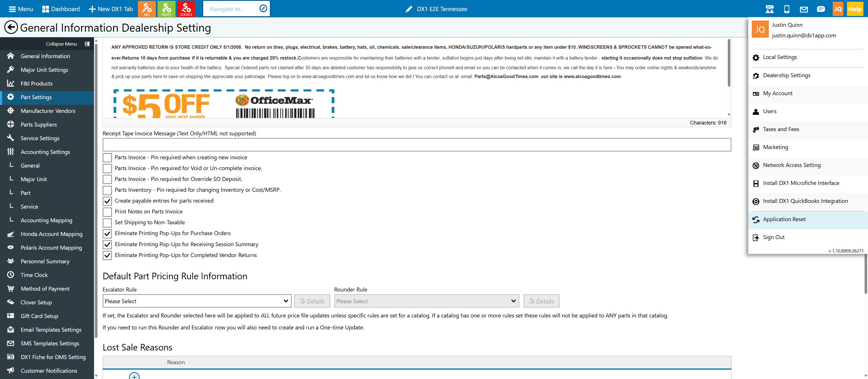This screenshot has height=379, width=868.
Task: Uncheck Create payable entries for parts received
Action: pyautogui.click(x=107, y=201)
